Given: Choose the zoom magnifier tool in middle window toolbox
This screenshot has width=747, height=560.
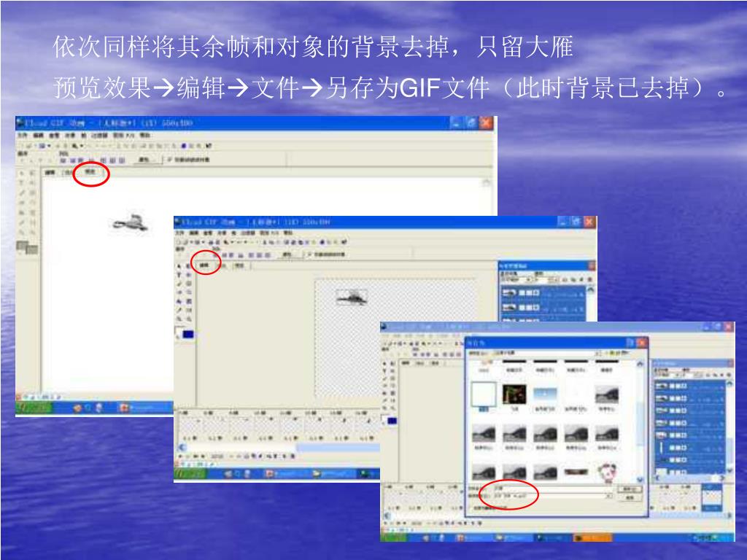Looking at the screenshot, I should tap(189, 319).
